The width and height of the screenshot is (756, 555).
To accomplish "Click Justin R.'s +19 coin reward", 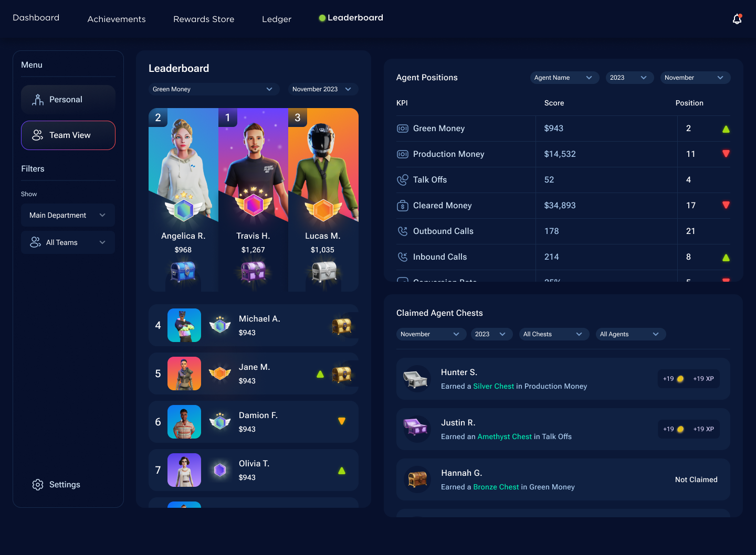I will (674, 429).
